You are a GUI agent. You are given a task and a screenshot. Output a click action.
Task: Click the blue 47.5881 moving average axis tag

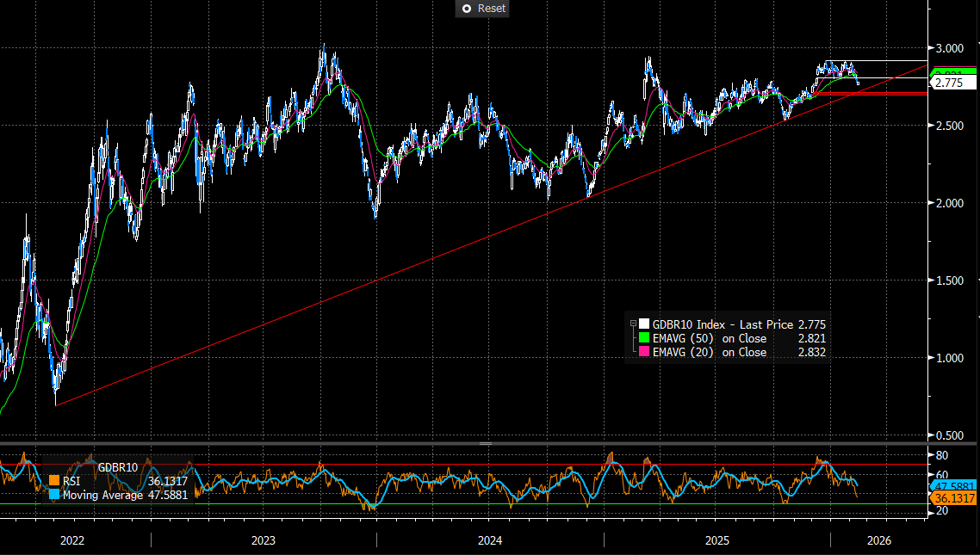[952, 485]
